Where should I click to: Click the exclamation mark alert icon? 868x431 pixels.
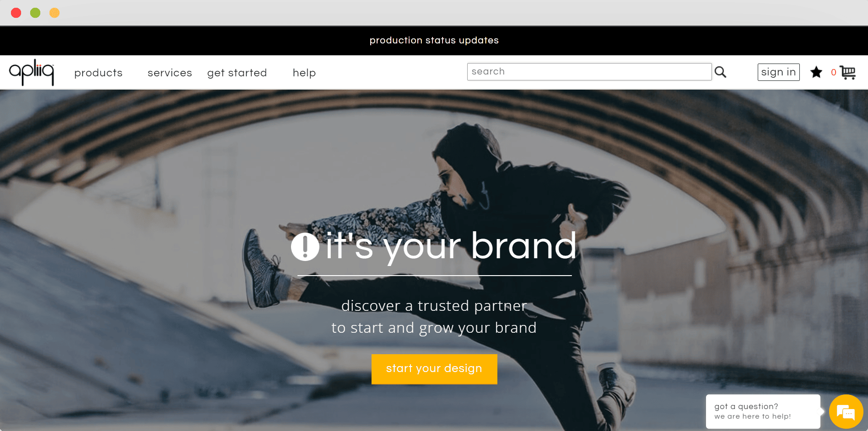click(305, 247)
